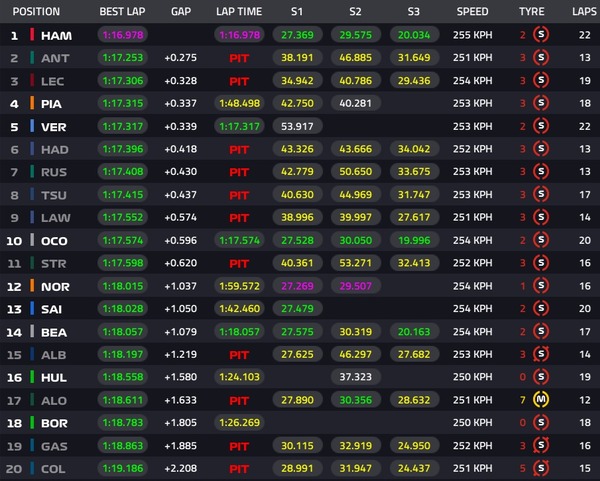Select the SPEED column header

[x=473, y=12]
